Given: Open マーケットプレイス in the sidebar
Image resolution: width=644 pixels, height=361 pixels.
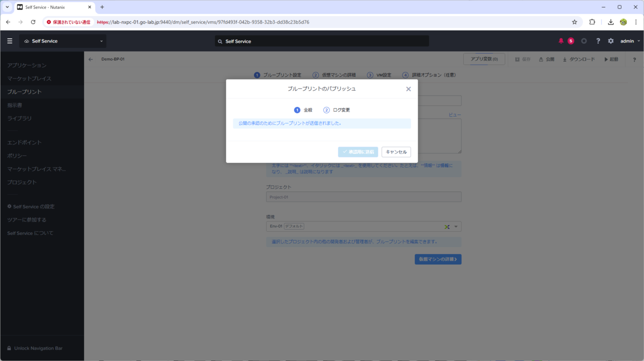Looking at the screenshot, I should coord(30,78).
